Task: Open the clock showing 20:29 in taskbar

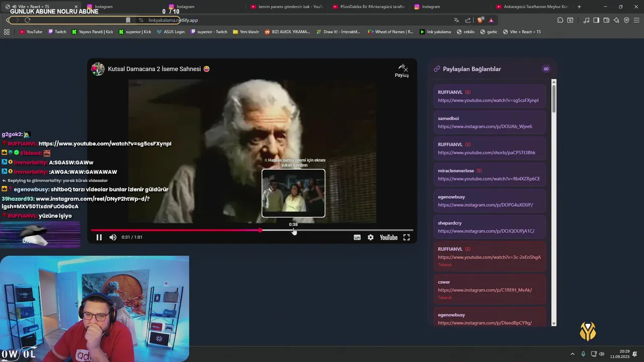Action: [620, 354]
